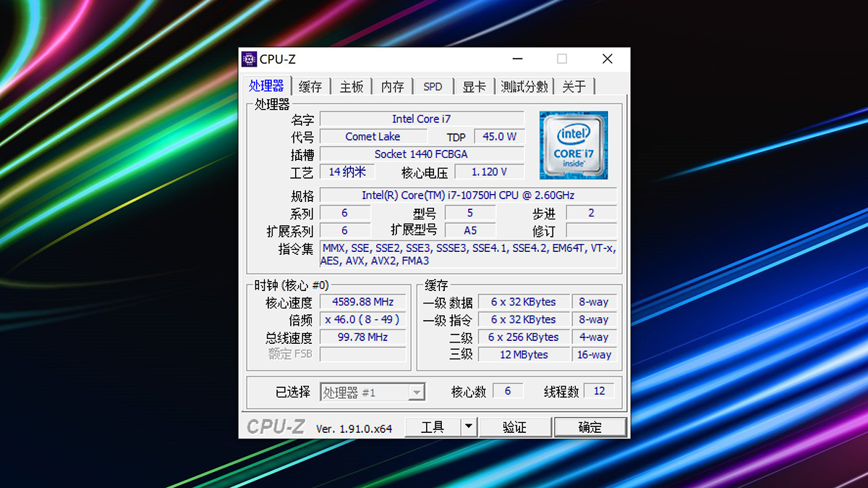This screenshot has width=868, height=488.
Task: Close the CPU-Z window
Action: coord(608,59)
